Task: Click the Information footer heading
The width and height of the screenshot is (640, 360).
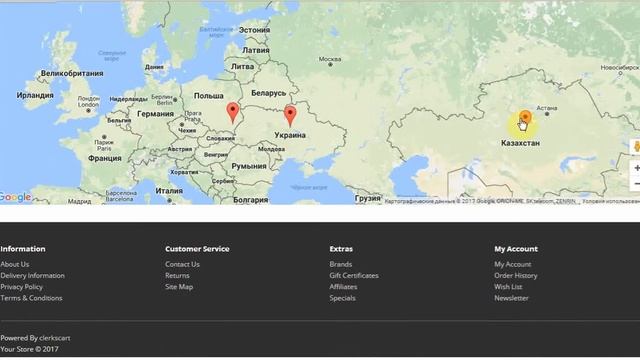Action: [23, 249]
